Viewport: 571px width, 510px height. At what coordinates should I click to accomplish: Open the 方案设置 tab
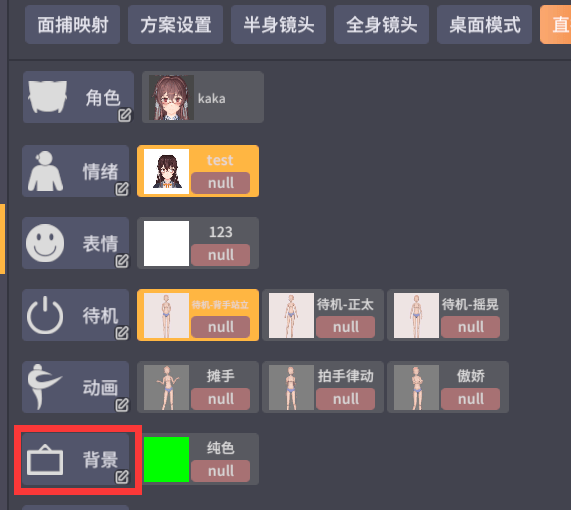pos(176,25)
